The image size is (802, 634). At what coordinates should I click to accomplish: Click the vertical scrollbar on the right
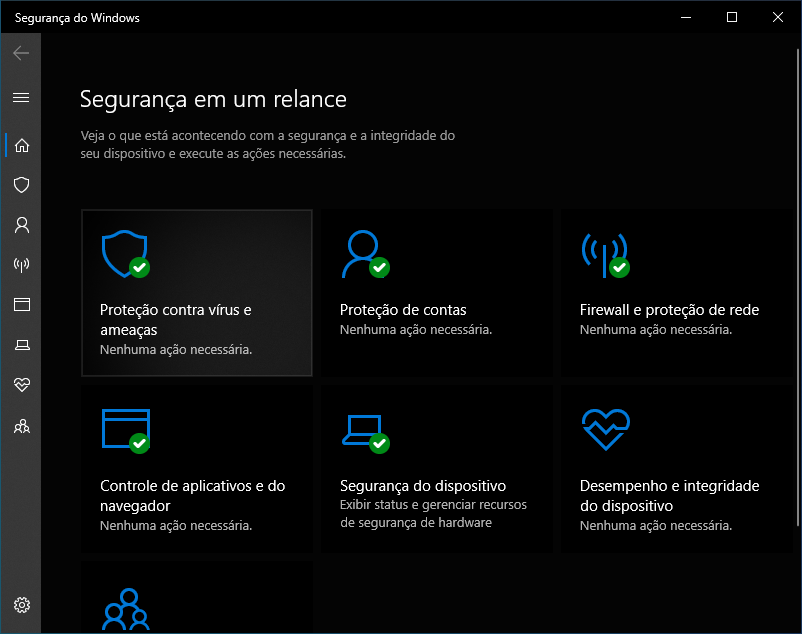(x=798, y=286)
